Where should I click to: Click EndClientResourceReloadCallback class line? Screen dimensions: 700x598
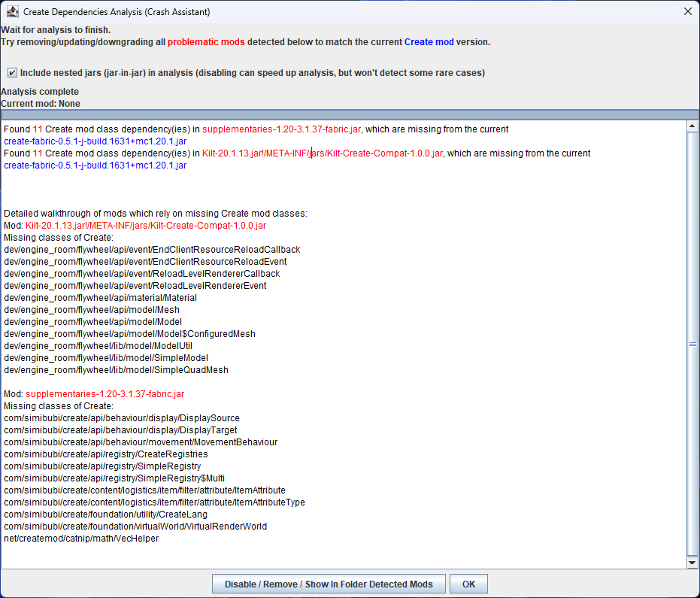click(152, 250)
